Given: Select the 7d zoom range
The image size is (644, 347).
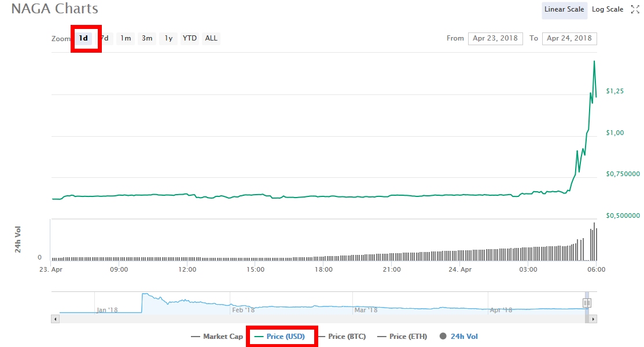Looking at the screenshot, I should (x=105, y=38).
